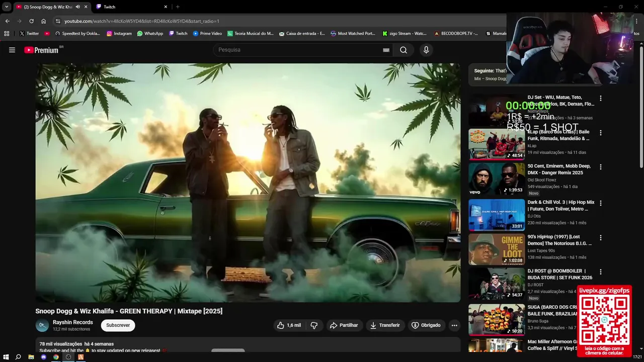
Task: Open the Instagram bookmark
Action: 119,34
